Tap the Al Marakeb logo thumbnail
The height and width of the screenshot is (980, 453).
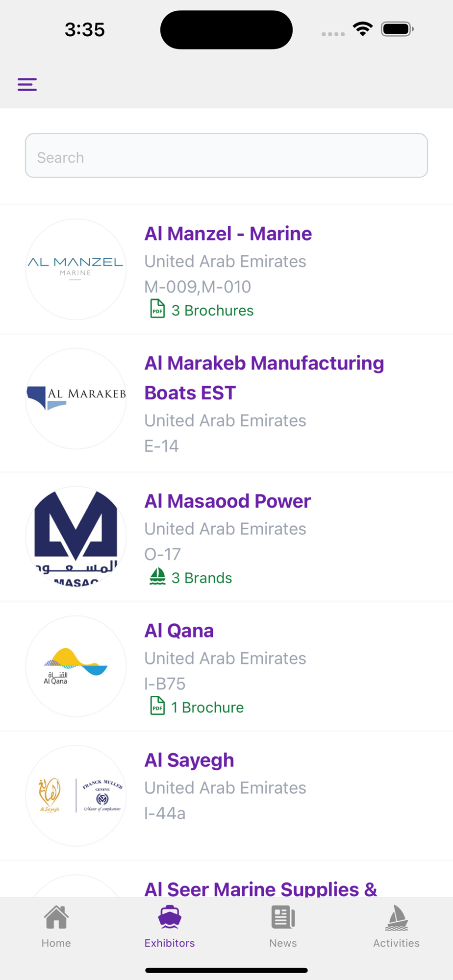point(76,398)
